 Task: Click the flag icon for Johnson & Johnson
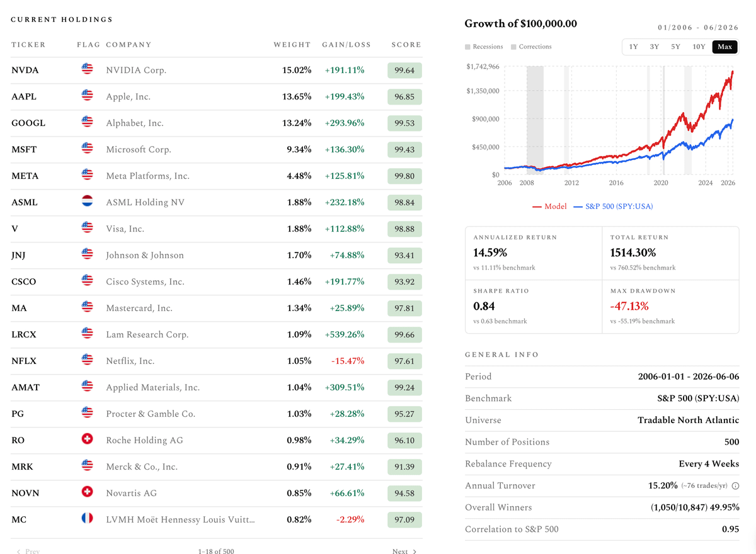(x=88, y=254)
